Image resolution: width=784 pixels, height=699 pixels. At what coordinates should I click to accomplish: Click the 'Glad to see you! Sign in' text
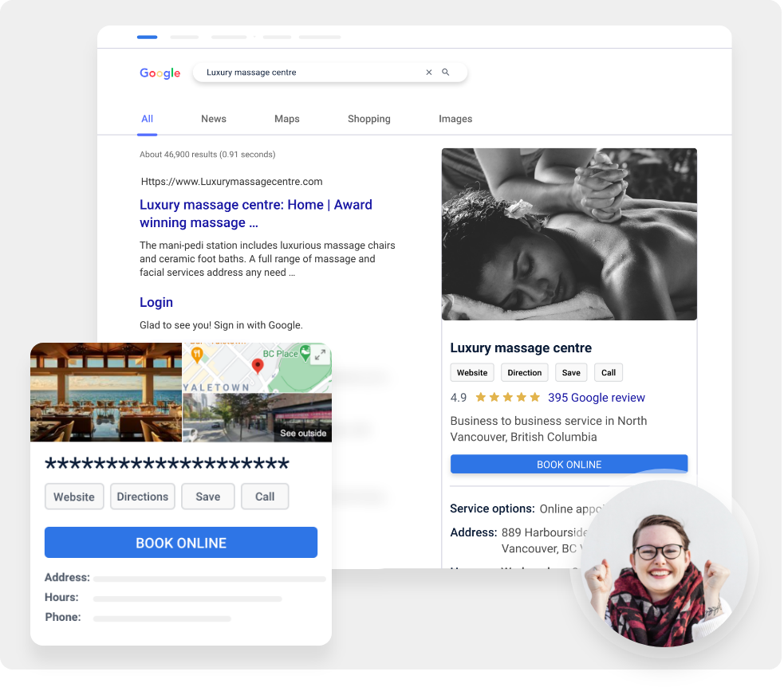[221, 325]
